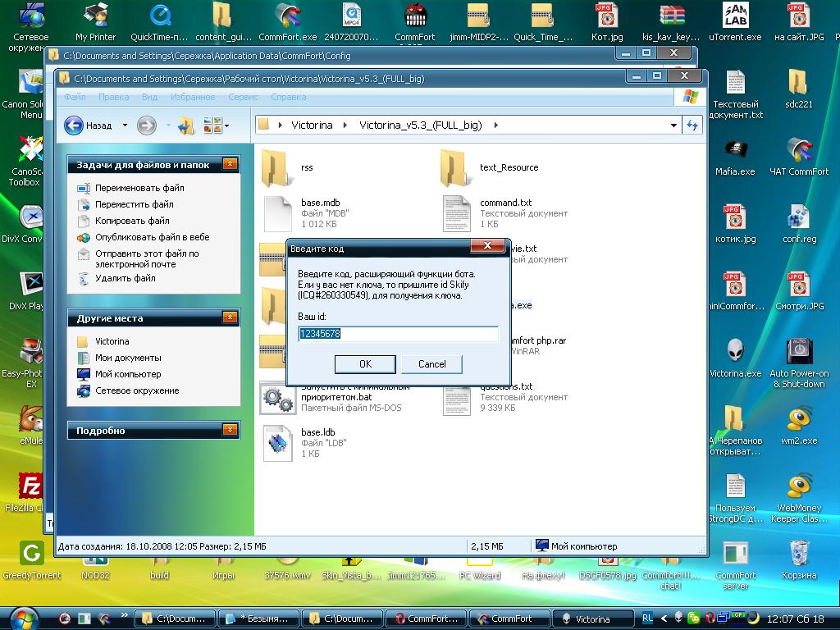This screenshot has height=630, width=840.
Task: Click OK in the code dialog
Action: tap(365, 364)
